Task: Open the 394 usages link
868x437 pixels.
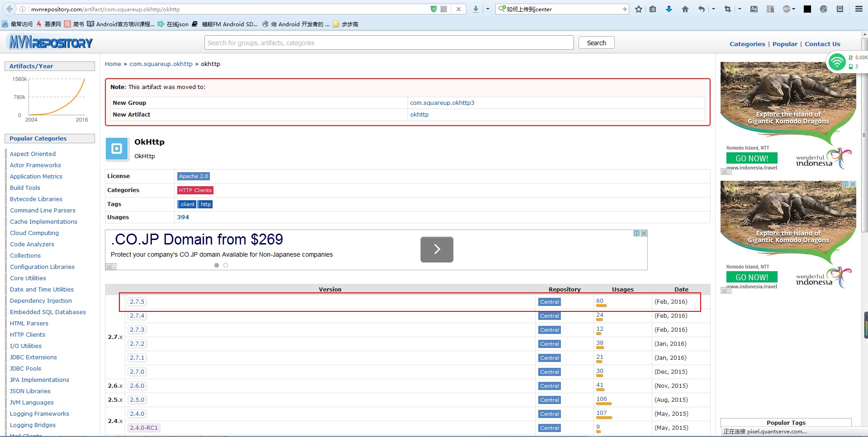Action: click(x=183, y=217)
